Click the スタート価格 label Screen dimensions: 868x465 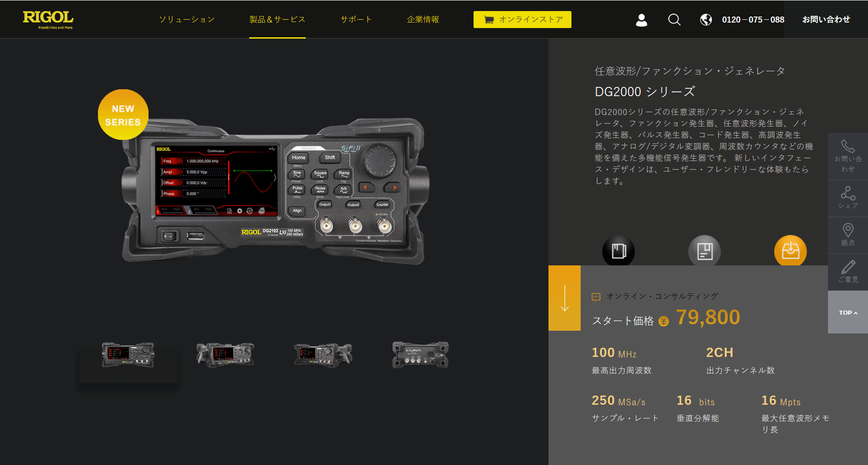622,321
